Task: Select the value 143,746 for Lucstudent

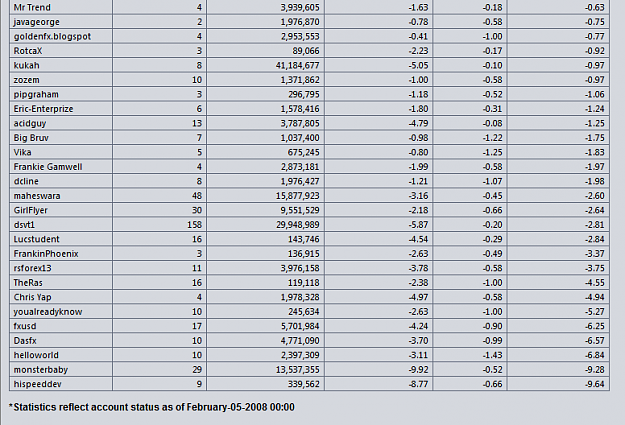Action: tap(303, 239)
